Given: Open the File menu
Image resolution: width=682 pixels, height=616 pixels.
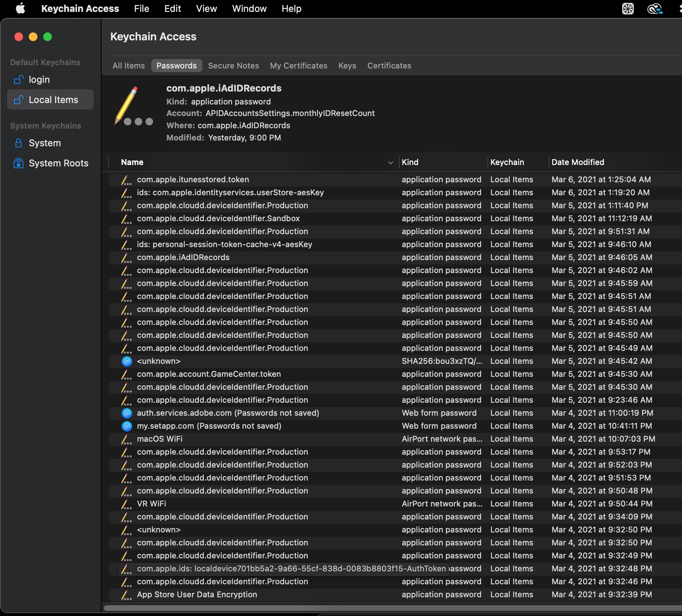Looking at the screenshot, I should click(142, 9).
